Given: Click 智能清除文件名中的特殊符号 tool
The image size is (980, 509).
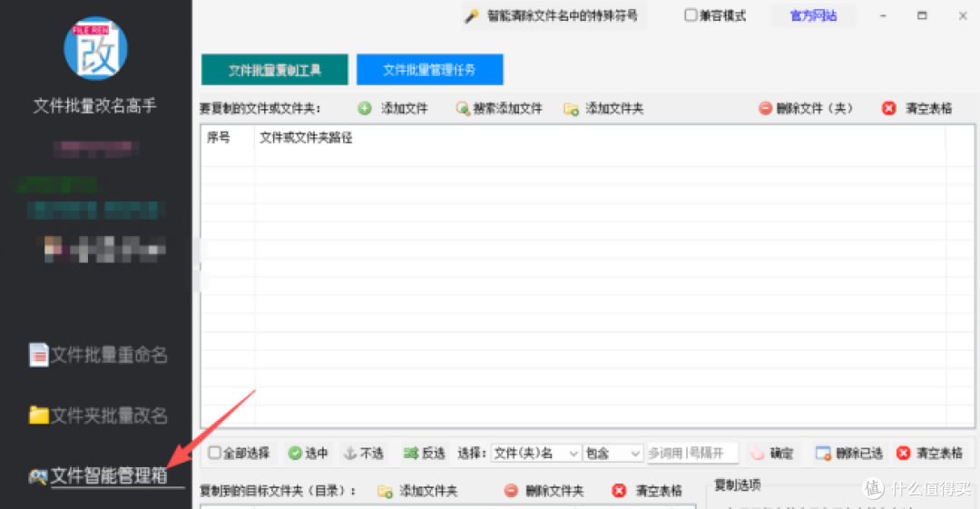Looking at the screenshot, I should tap(562, 15).
